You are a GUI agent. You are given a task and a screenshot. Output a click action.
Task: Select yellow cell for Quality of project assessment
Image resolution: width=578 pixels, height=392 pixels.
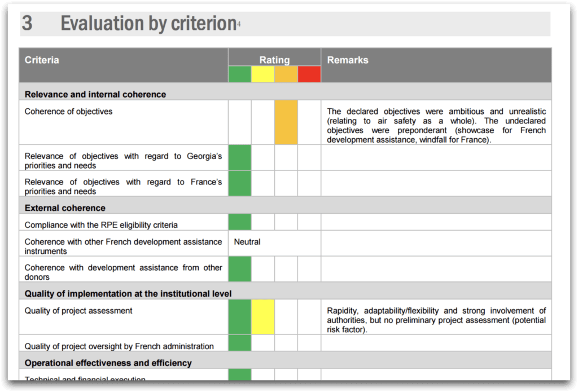(x=263, y=317)
